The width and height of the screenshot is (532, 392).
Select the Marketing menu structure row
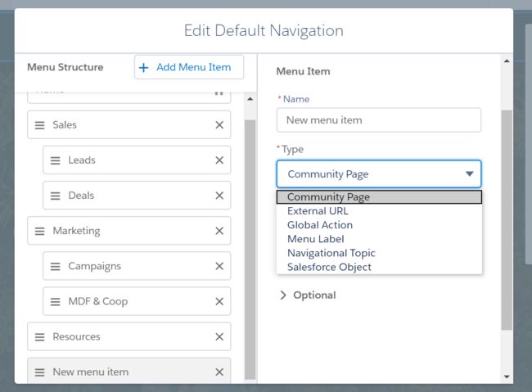coord(129,231)
